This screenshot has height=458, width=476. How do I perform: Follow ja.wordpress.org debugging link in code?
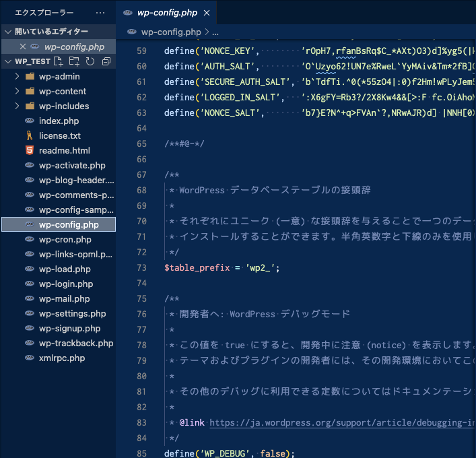(342, 422)
